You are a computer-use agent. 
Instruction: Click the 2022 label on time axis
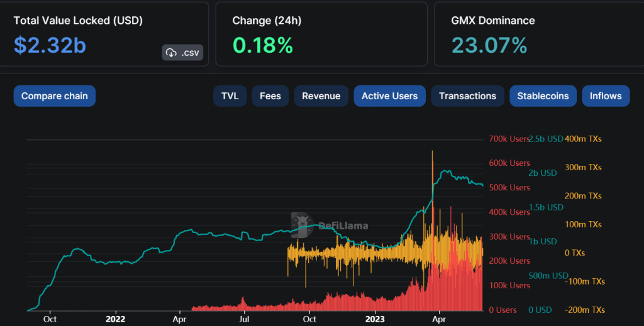coord(116,319)
